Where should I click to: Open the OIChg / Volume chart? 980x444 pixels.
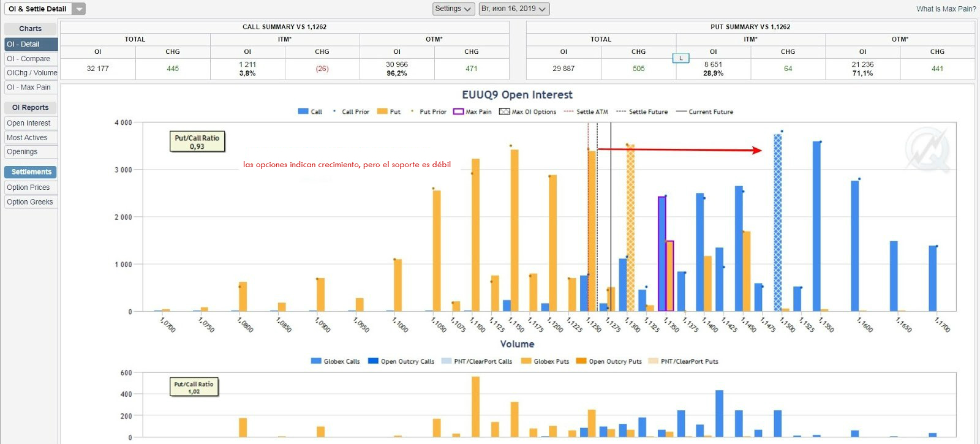tap(31, 73)
